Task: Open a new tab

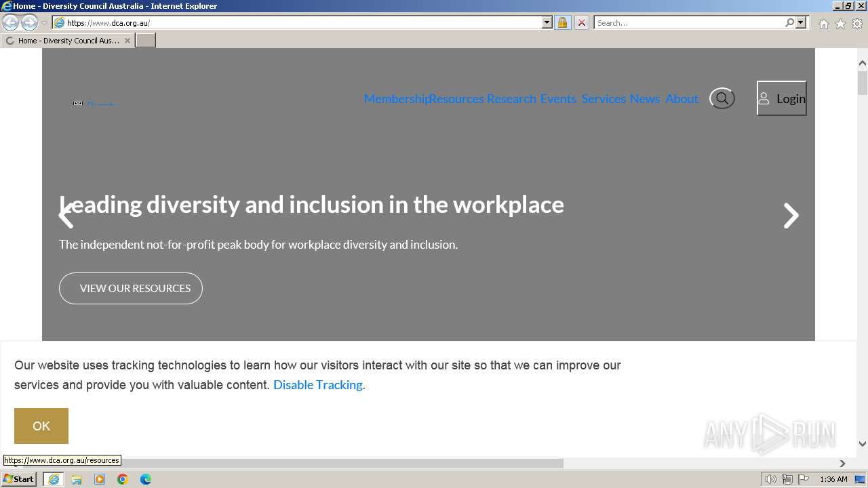Action: (x=146, y=41)
